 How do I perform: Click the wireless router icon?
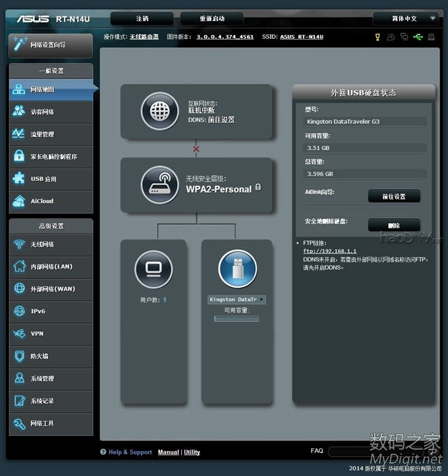click(159, 184)
